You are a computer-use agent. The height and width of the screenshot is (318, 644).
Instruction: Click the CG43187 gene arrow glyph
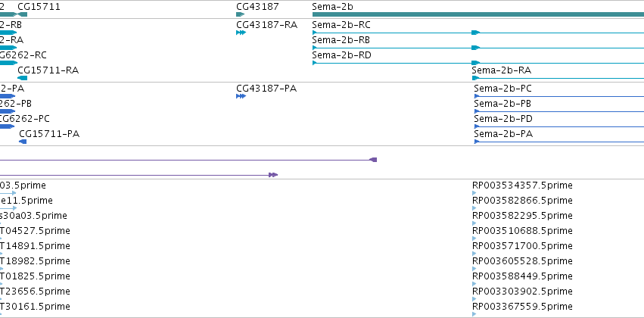pyautogui.click(x=240, y=14)
